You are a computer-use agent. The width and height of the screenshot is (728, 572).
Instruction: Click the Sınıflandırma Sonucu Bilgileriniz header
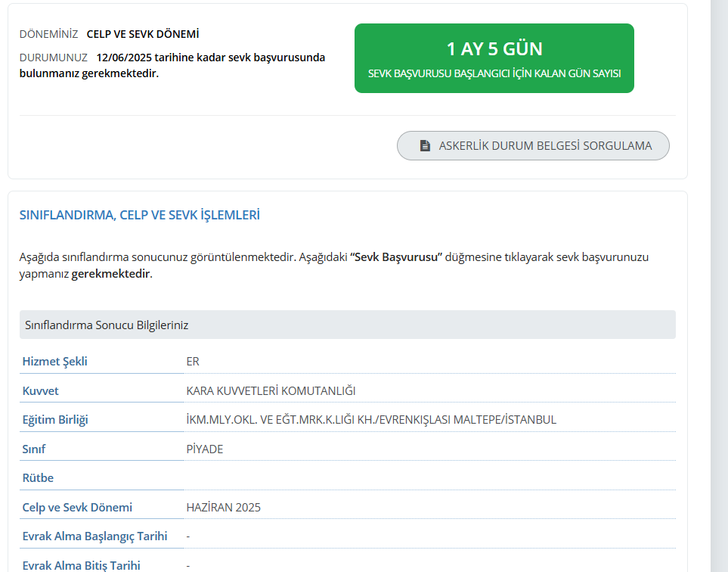347,325
